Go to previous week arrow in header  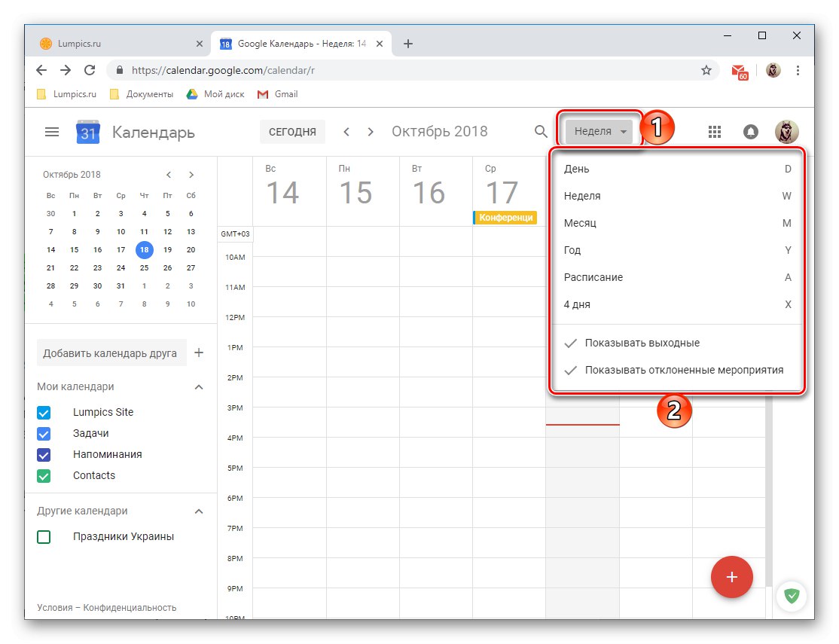[346, 132]
